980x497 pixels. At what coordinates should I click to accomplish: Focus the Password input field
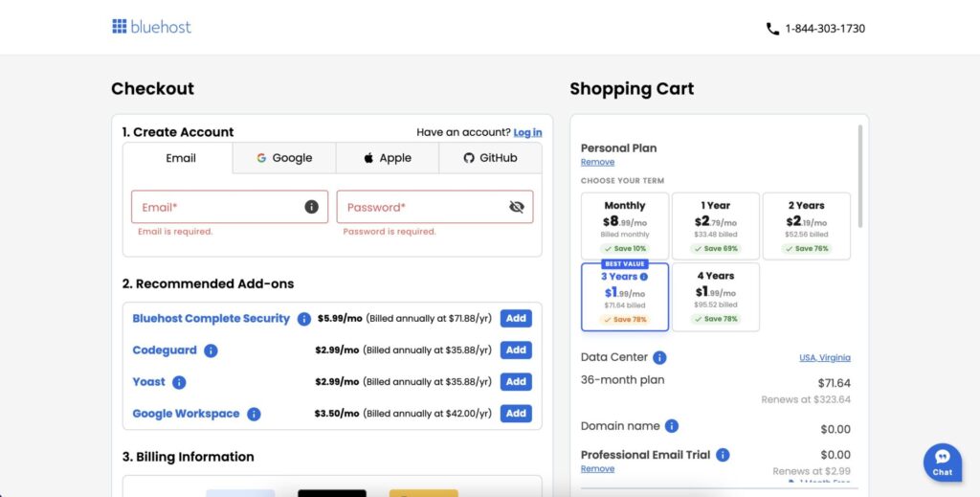[x=435, y=207]
